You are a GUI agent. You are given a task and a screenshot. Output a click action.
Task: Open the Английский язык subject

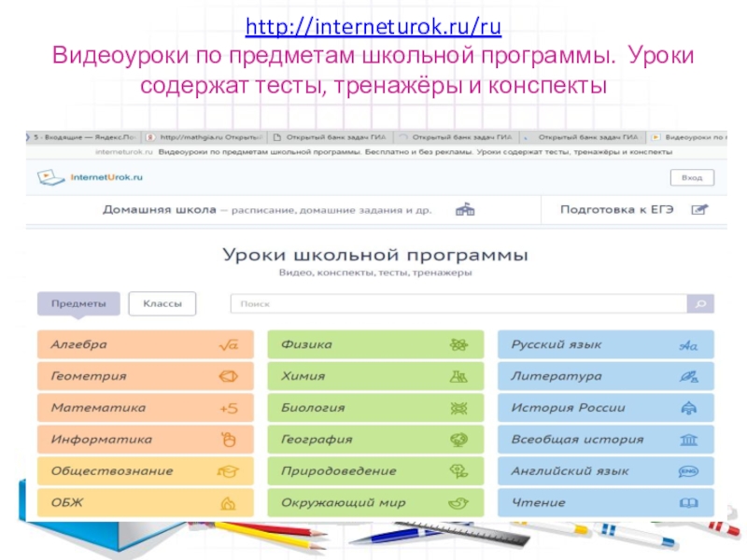(606, 471)
